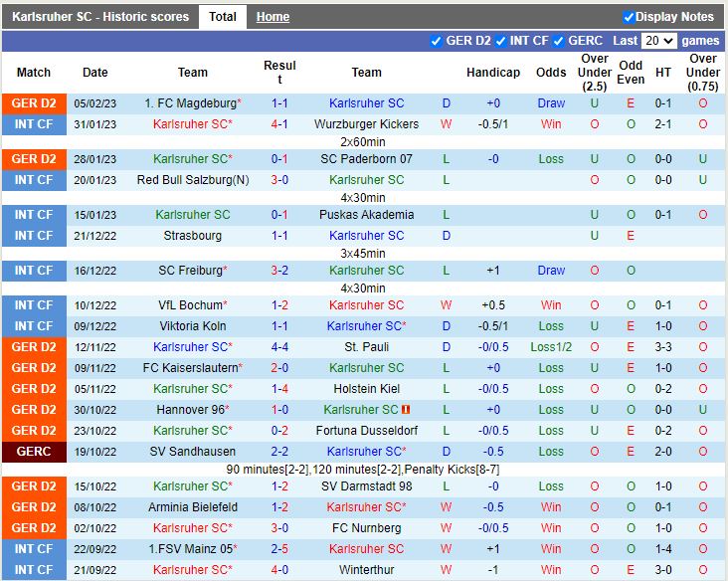The width and height of the screenshot is (728, 581).
Task: Select the Penalty Kicks[8-7] note row
Action: click(363, 470)
